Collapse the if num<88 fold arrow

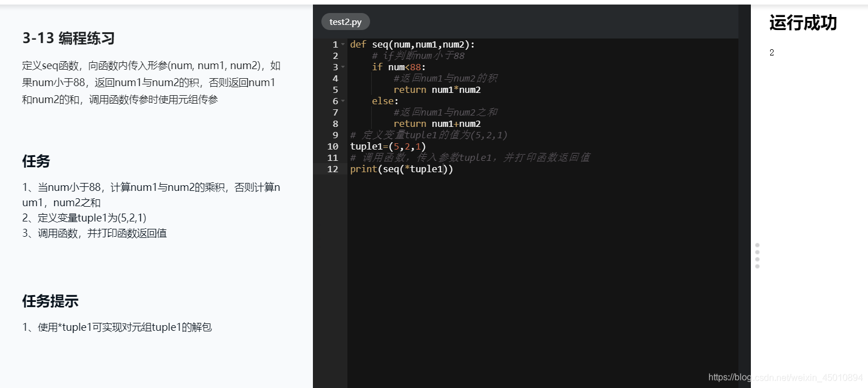point(343,67)
